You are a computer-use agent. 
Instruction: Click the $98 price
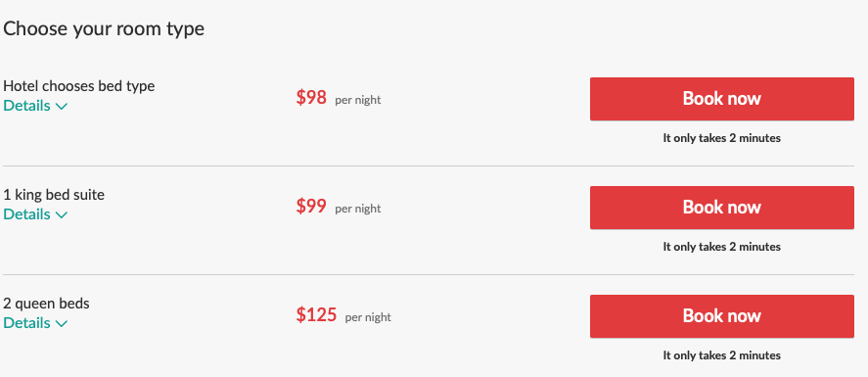click(x=311, y=98)
